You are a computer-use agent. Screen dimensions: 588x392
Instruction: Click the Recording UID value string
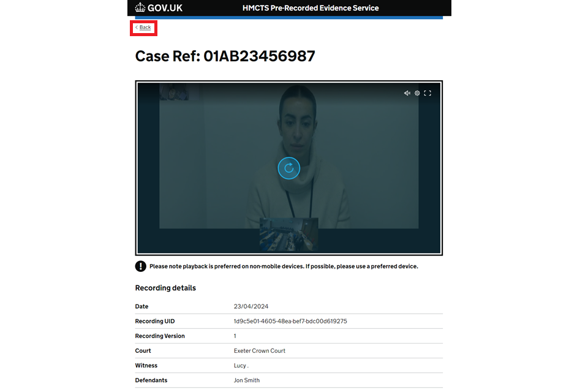tap(290, 321)
